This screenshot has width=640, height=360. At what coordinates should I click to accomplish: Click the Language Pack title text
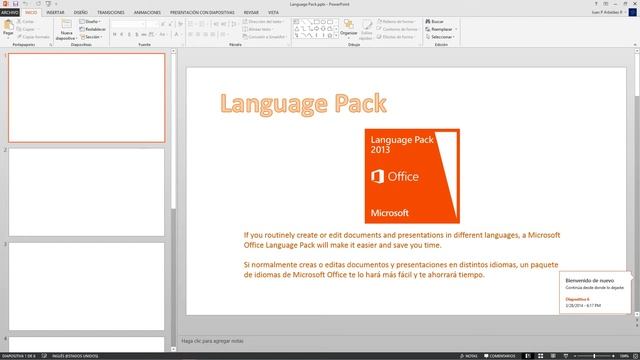point(303,104)
